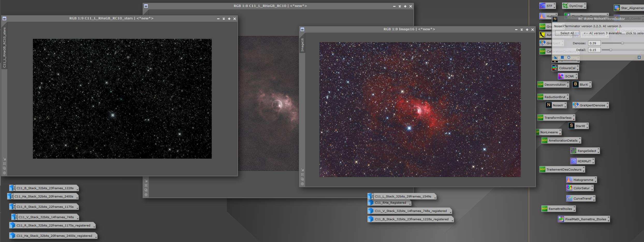Screen dimensions: 644x242
Task: Click the concentric circle icon in stars window
Action: coord(4,173)
